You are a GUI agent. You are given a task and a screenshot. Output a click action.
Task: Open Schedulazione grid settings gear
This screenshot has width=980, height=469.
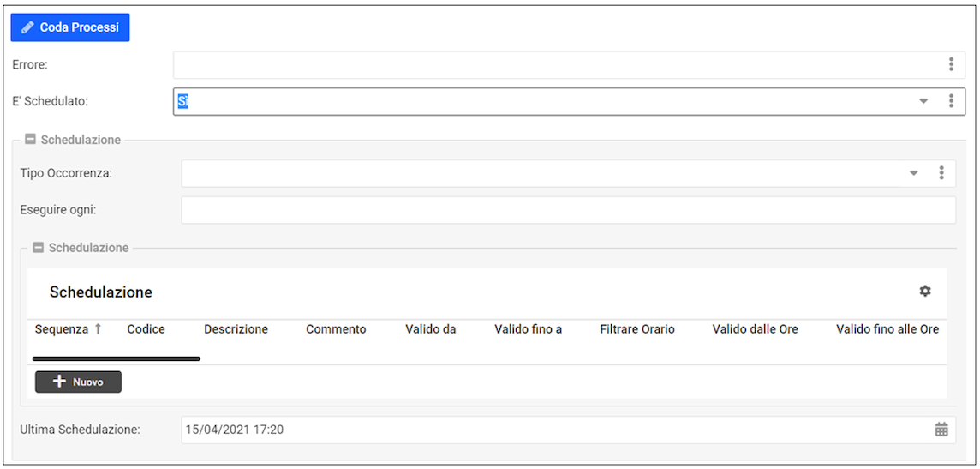[x=925, y=292]
